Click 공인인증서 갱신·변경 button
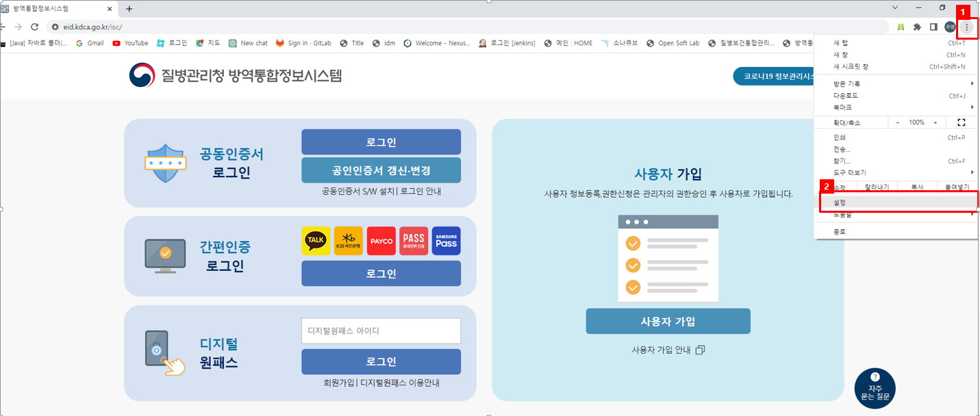The width and height of the screenshot is (980, 416). click(381, 170)
